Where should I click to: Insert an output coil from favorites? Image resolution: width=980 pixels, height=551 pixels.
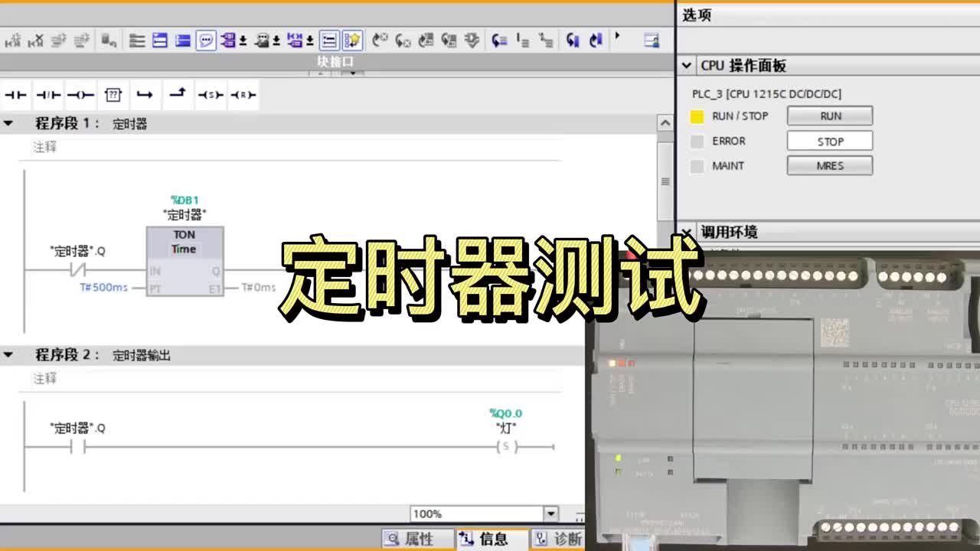(80, 95)
